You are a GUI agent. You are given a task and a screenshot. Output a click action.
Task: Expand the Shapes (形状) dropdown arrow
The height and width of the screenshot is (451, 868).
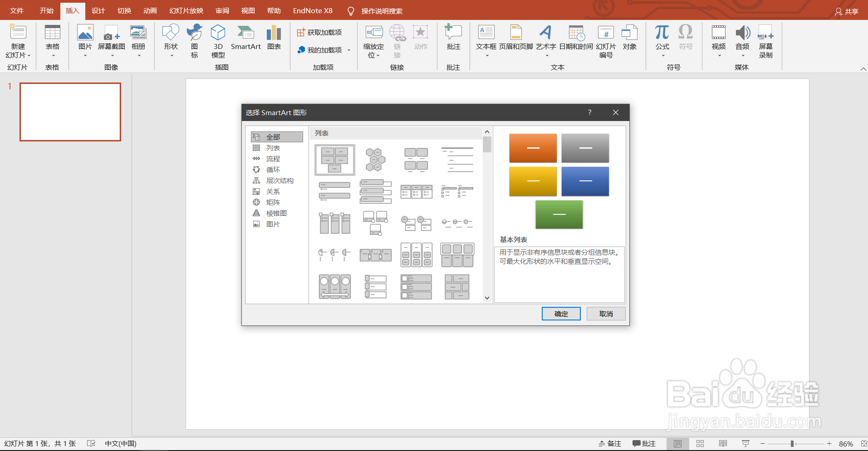pos(172,56)
